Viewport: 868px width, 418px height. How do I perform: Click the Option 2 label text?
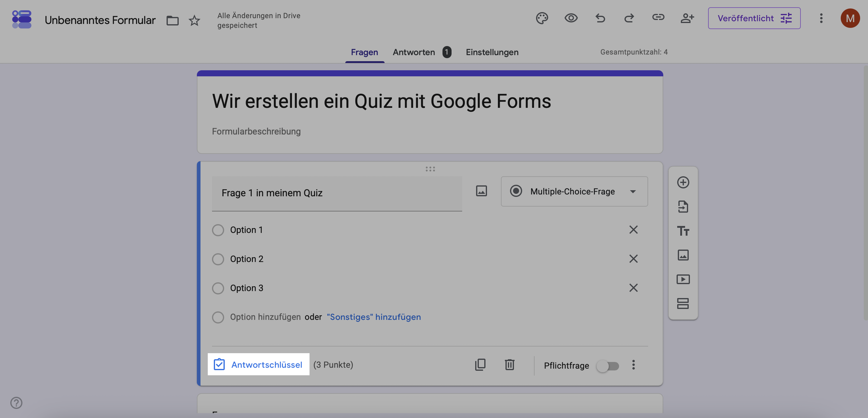click(247, 259)
